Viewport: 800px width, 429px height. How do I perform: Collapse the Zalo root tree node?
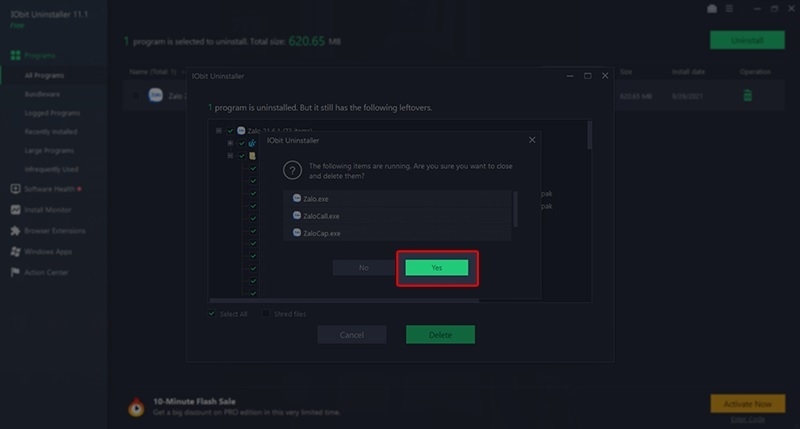(x=217, y=130)
